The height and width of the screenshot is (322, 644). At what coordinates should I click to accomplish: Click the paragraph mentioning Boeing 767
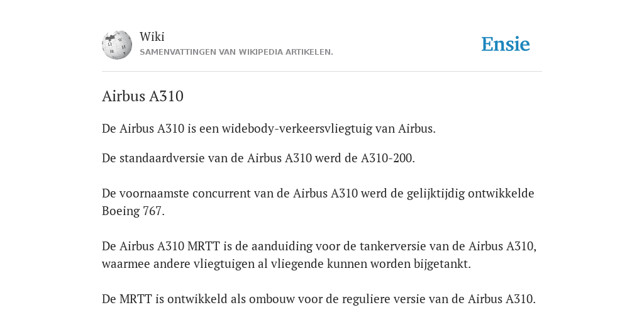click(x=318, y=202)
